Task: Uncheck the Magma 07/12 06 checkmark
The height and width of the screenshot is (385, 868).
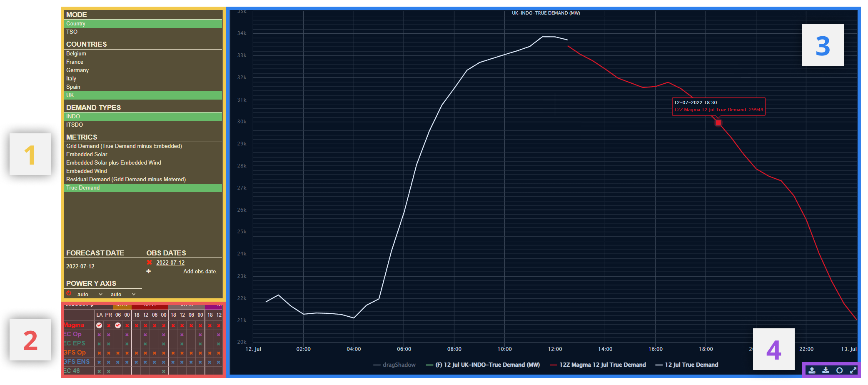Action: point(118,325)
